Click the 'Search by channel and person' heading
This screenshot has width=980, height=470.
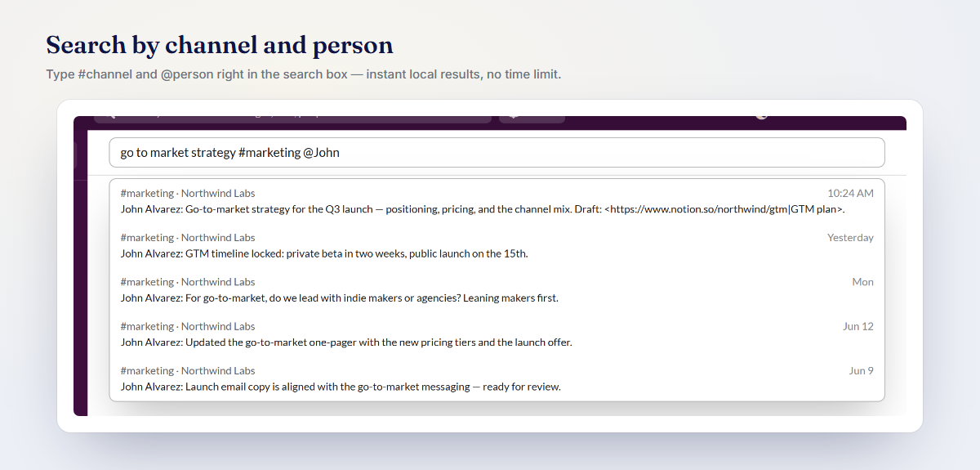pos(220,45)
